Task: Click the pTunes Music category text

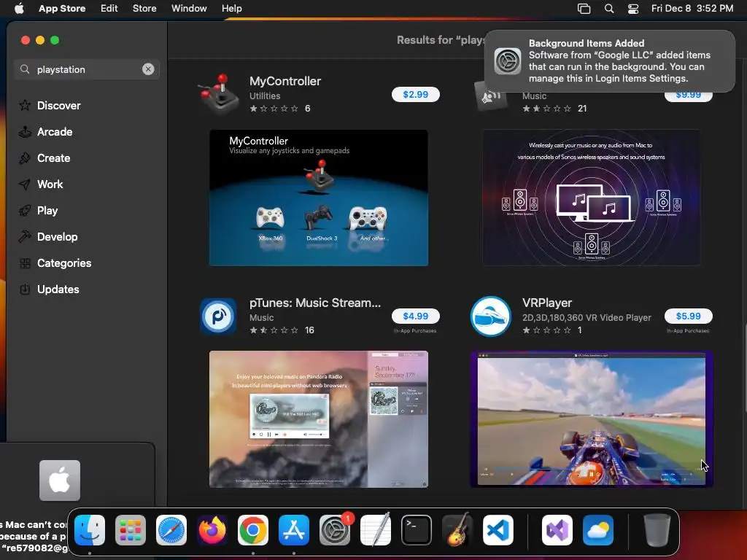Action: click(x=262, y=318)
